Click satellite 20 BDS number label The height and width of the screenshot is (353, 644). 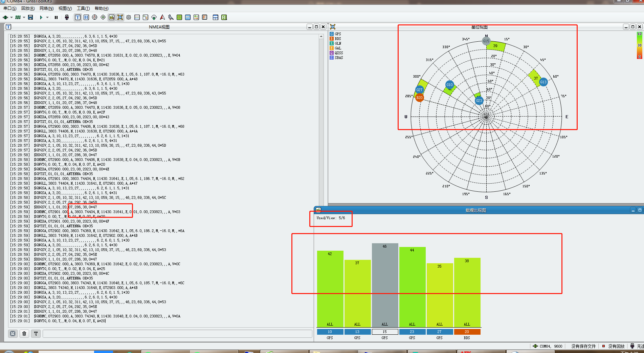(x=467, y=332)
